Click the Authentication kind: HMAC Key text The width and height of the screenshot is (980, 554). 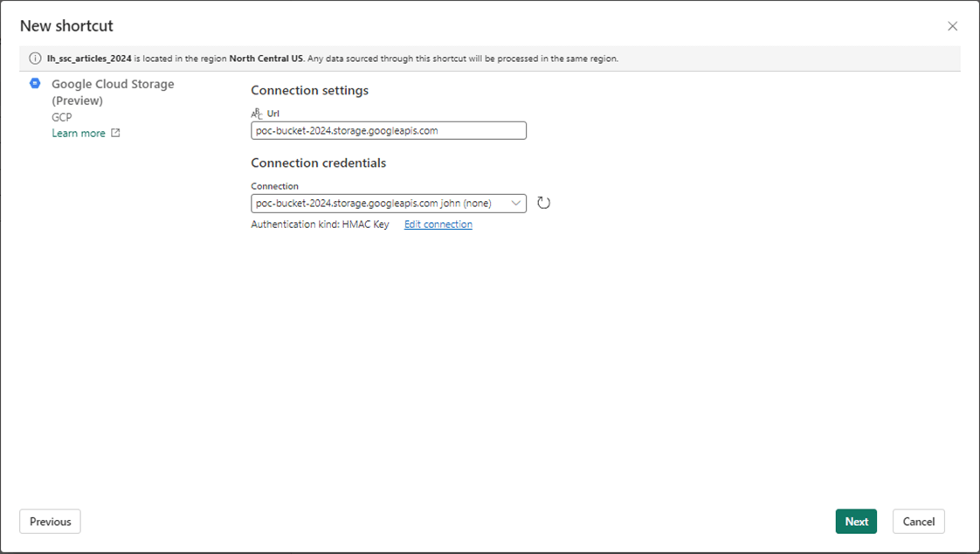point(320,225)
